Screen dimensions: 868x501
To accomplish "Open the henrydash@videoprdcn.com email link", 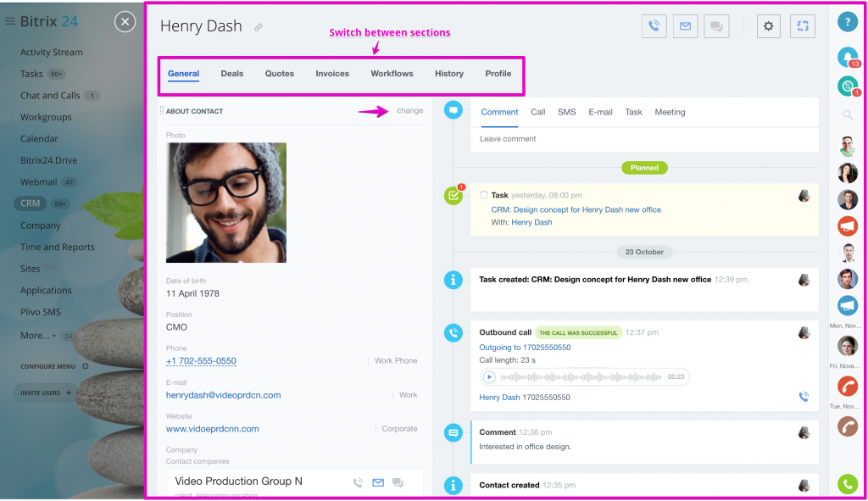I will pyautogui.click(x=223, y=395).
